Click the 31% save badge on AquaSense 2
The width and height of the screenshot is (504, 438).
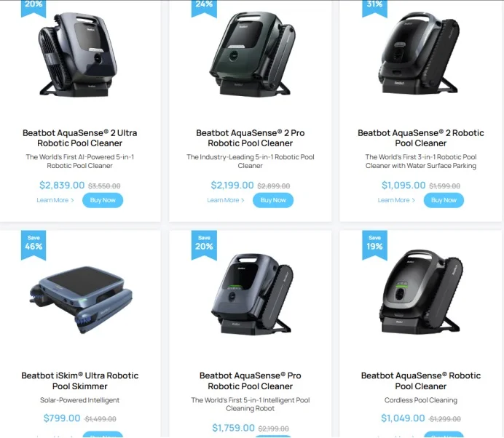(375, 8)
